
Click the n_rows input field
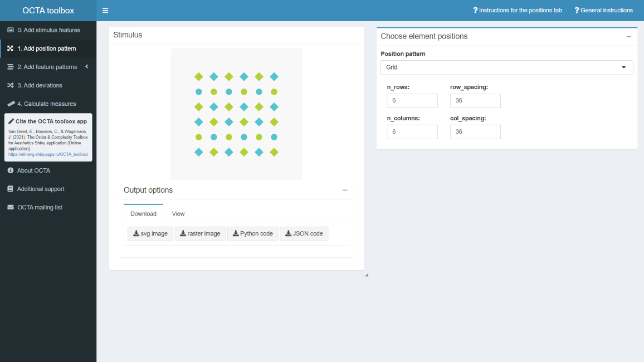tap(412, 101)
